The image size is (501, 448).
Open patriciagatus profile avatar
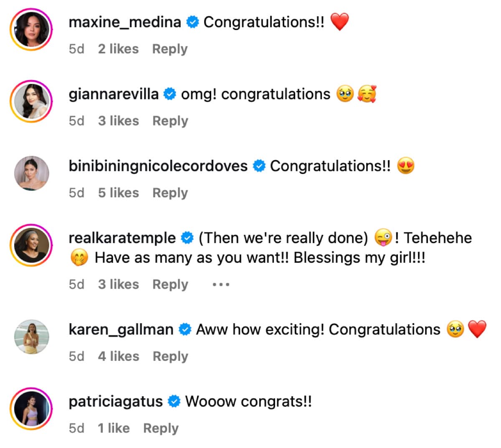[31, 409]
